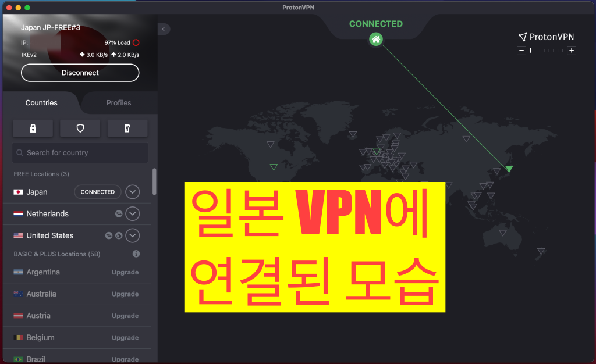Viewport: 596px width, 364px height.
Task: Click the CONNECTED badge beside Japan
Action: pos(98,192)
